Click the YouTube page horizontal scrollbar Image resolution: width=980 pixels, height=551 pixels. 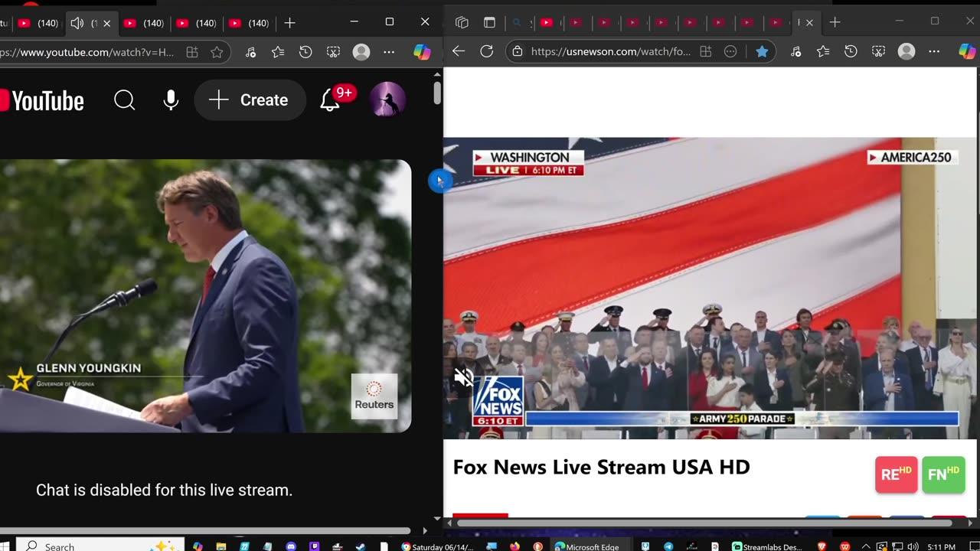coord(207,530)
